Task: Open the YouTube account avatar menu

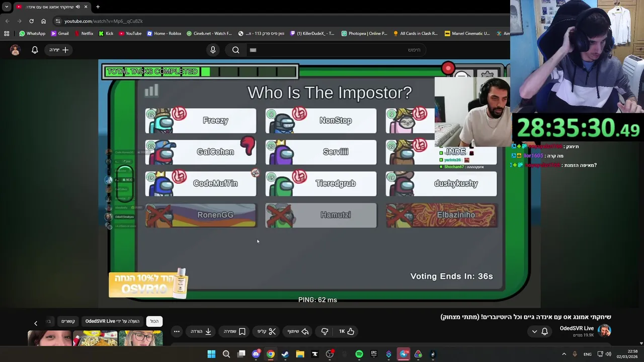Action: click(x=15, y=50)
